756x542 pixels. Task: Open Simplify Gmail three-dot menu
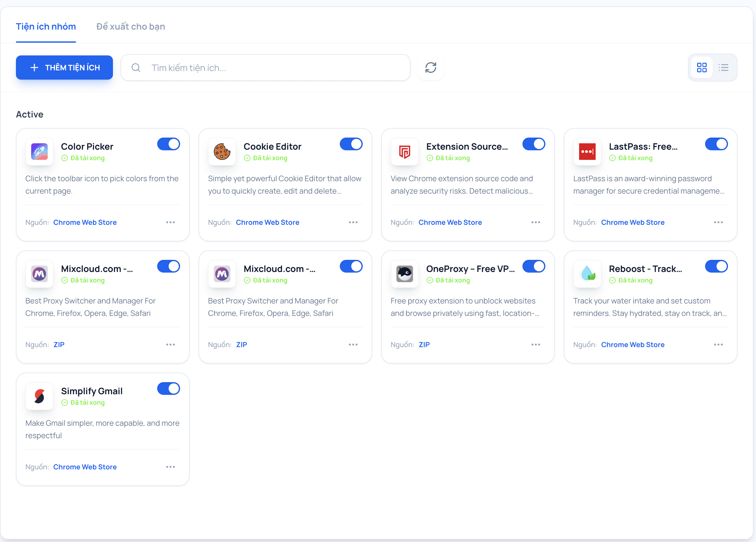(x=171, y=467)
